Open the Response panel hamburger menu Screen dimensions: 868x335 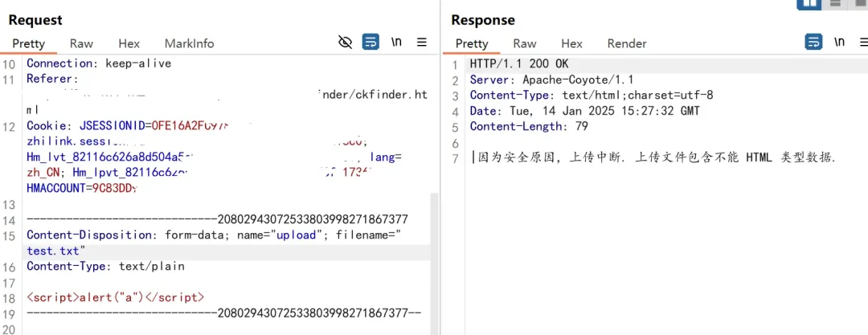point(865,42)
